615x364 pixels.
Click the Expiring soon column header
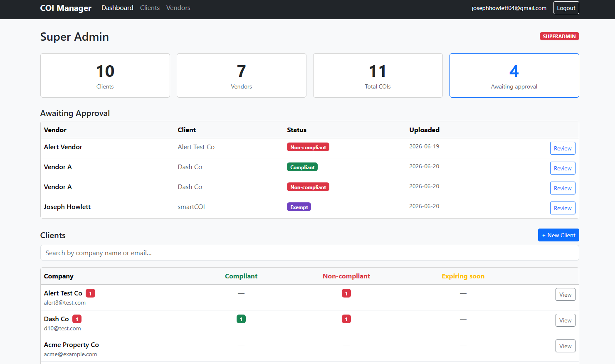[463, 276]
